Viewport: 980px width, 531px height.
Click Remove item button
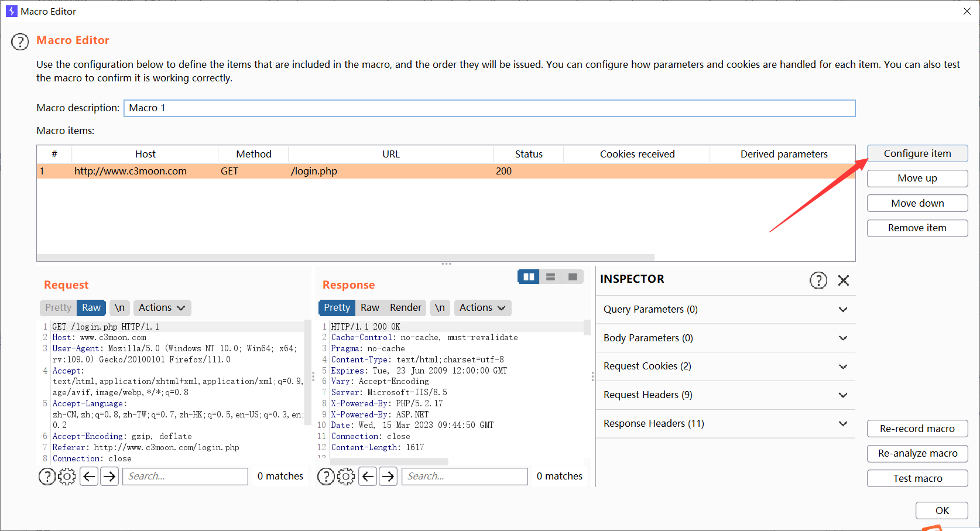coord(917,228)
